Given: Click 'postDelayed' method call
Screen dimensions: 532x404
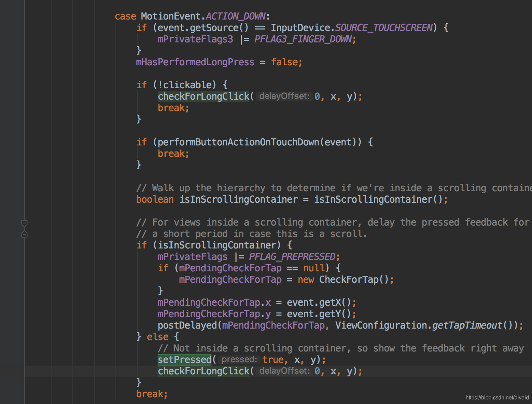Looking at the screenshot, I should pyautogui.click(x=187, y=325).
